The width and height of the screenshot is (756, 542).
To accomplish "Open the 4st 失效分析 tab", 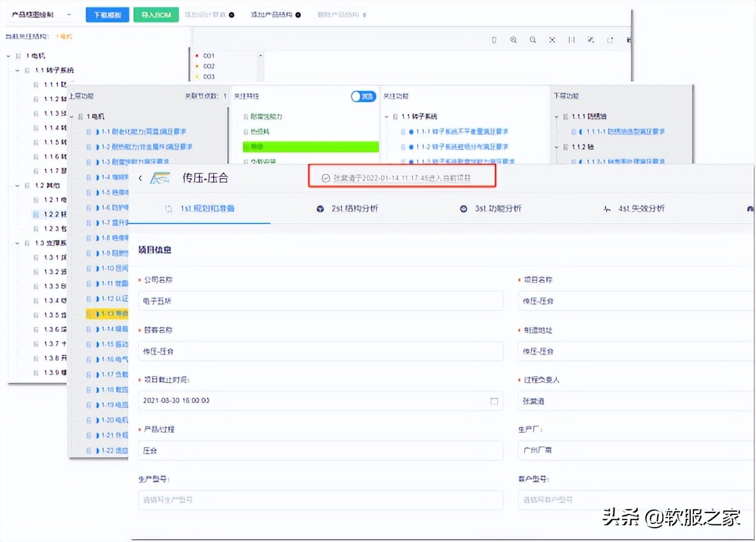I will pyautogui.click(x=642, y=208).
